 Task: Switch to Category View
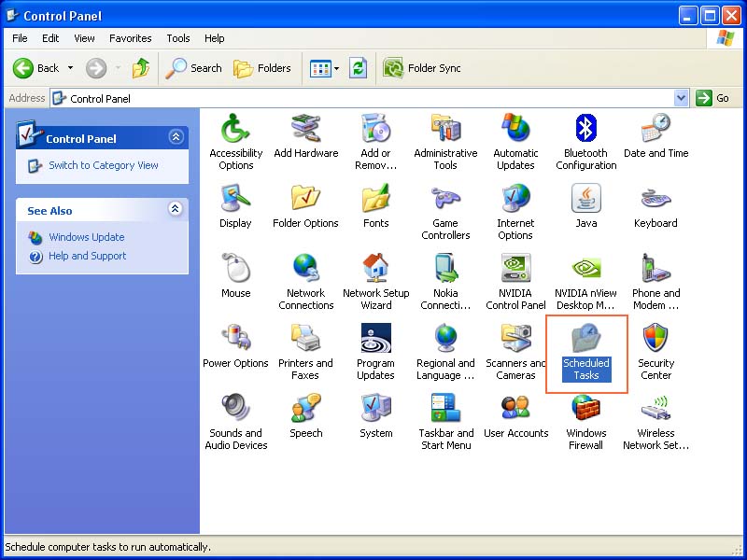point(104,166)
